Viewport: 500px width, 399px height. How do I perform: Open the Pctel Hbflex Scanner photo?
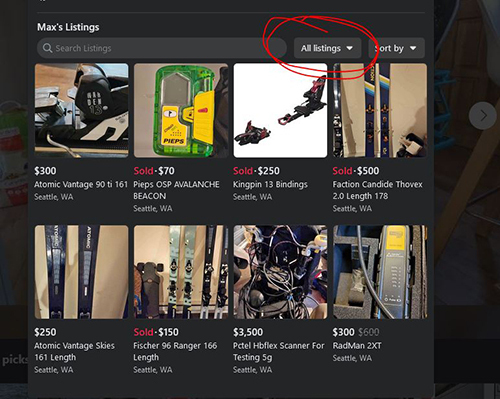tap(280, 272)
